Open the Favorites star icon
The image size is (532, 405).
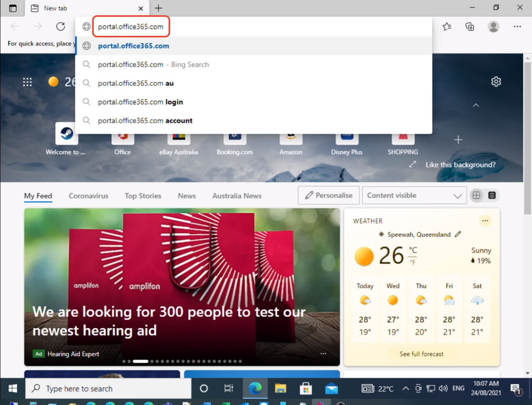click(x=447, y=27)
